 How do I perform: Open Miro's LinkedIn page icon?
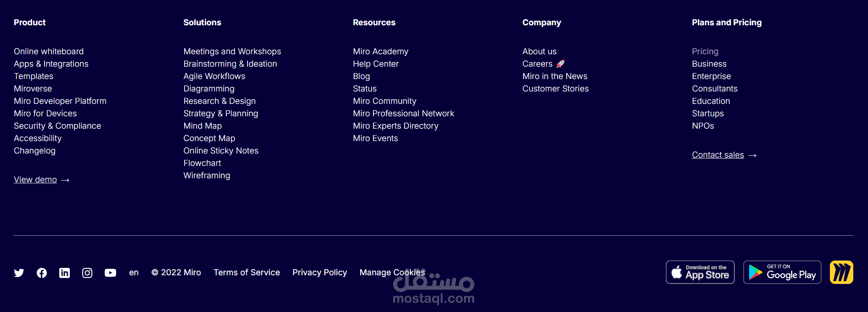(x=65, y=273)
